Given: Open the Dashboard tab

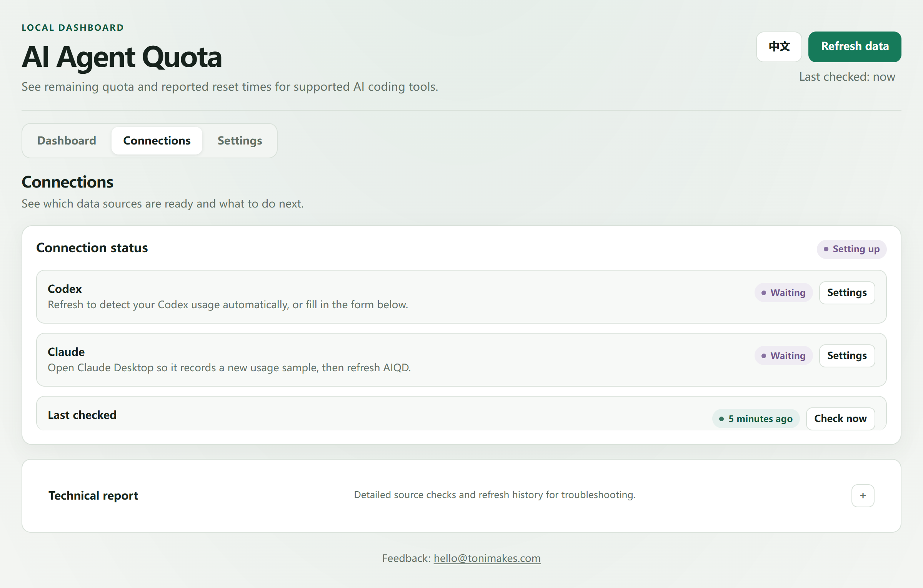Looking at the screenshot, I should (x=67, y=141).
